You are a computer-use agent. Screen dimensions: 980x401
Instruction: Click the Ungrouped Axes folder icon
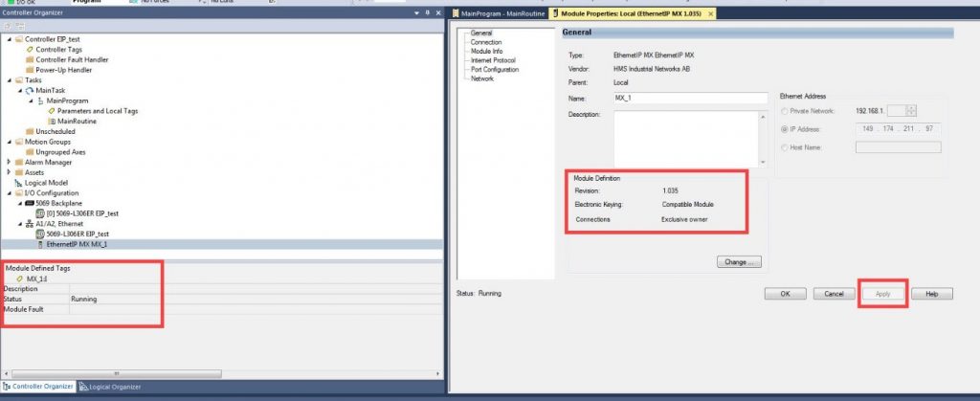pos(30,152)
